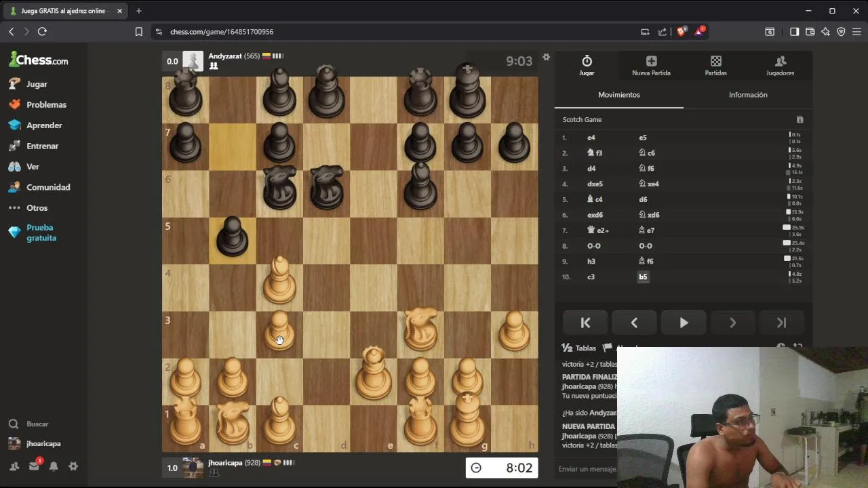Click the Chess.com logo
Screen dimensions: 868x488
click(x=38, y=60)
